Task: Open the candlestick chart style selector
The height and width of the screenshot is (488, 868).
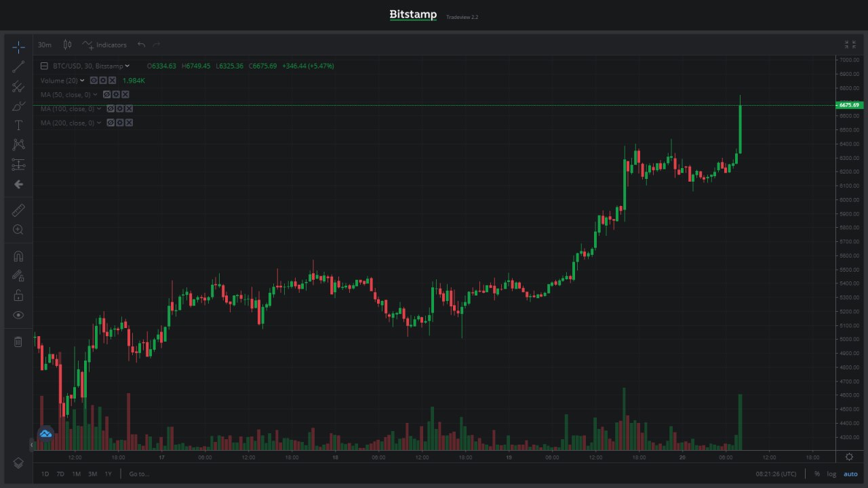Action: [x=67, y=45]
